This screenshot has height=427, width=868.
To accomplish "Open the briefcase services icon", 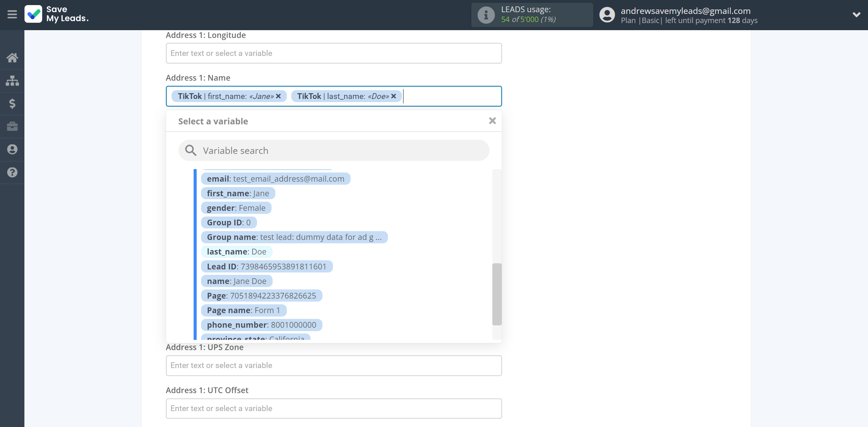I will [12, 126].
